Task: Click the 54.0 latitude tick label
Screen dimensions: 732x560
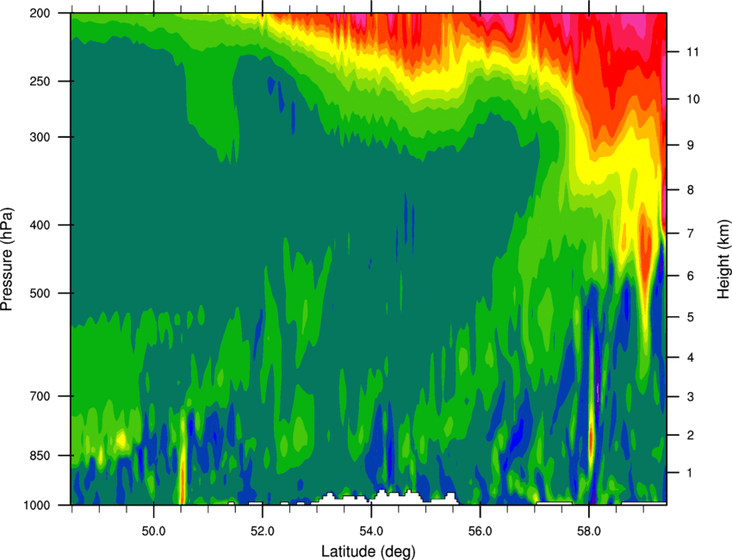Action: [371, 532]
